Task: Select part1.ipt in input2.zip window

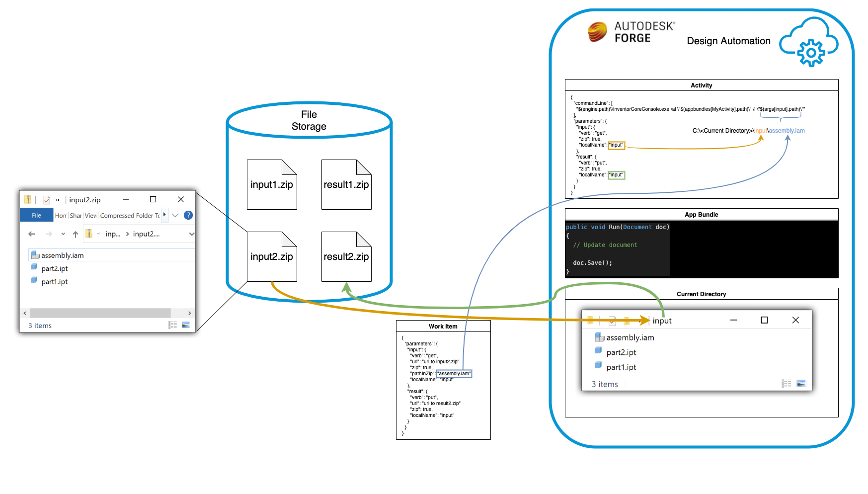Action: [x=54, y=281]
